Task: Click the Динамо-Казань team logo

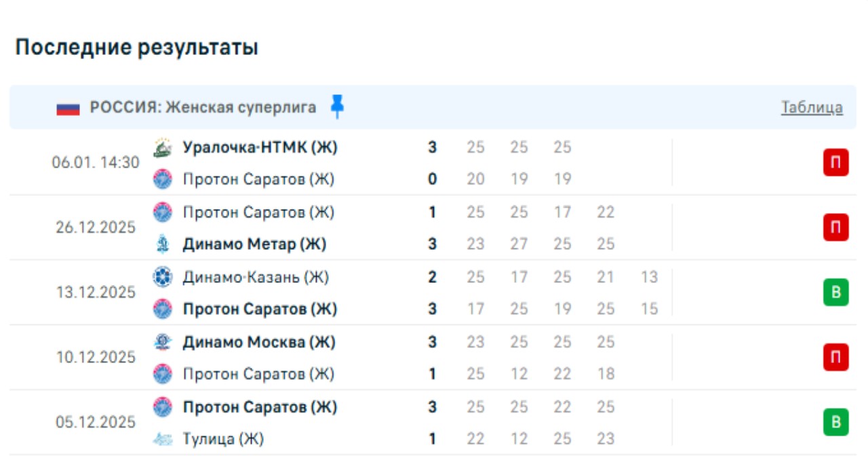Action: (163, 277)
